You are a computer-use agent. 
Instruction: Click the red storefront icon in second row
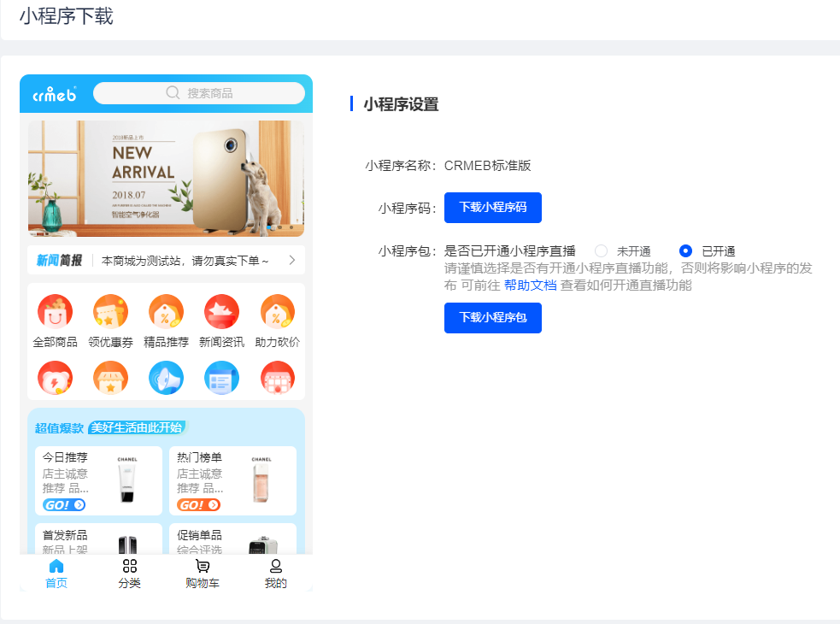point(278,378)
